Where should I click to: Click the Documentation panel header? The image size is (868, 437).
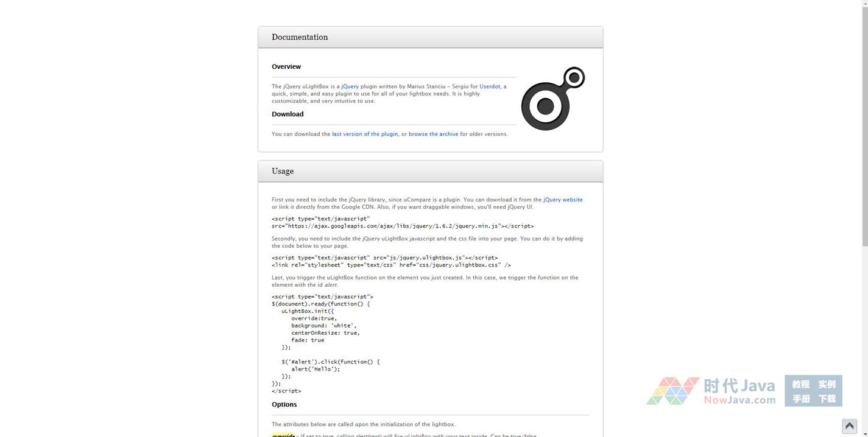click(x=430, y=37)
